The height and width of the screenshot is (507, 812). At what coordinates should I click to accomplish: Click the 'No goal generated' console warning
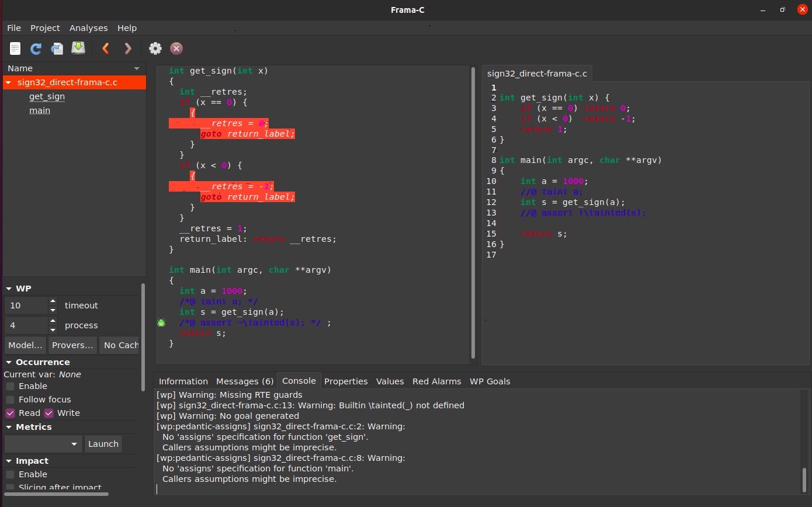[x=228, y=416]
